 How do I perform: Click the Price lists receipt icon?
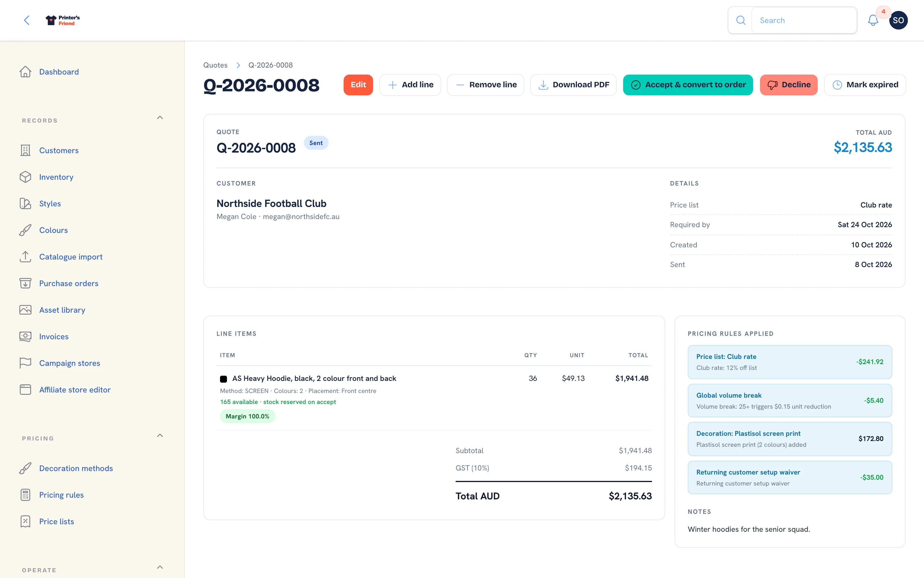click(25, 521)
